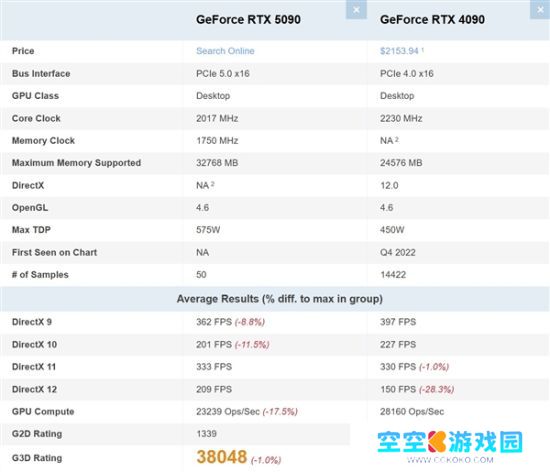Click the 38048 G3D rating score
The height and width of the screenshot is (472, 550).
[x=222, y=457]
